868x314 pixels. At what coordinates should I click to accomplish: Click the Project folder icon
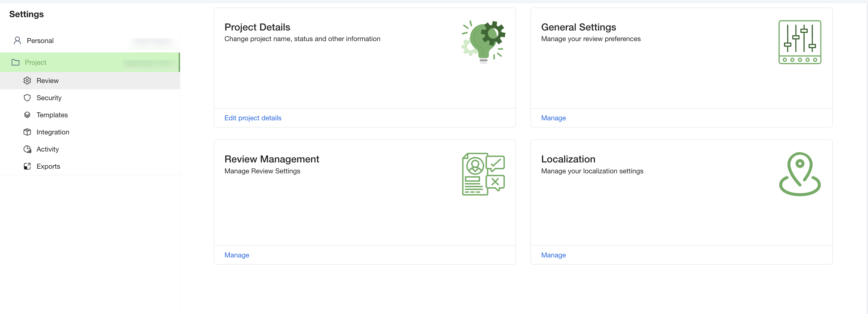coord(15,62)
